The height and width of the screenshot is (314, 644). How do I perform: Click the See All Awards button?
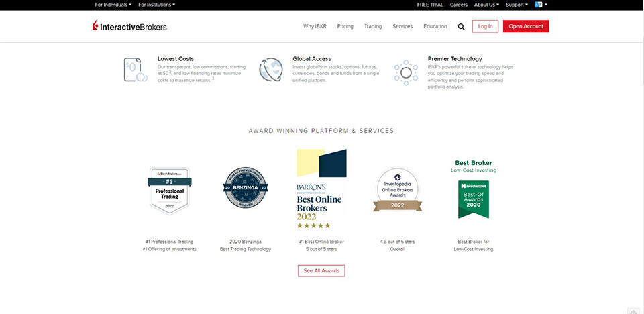pyautogui.click(x=321, y=271)
